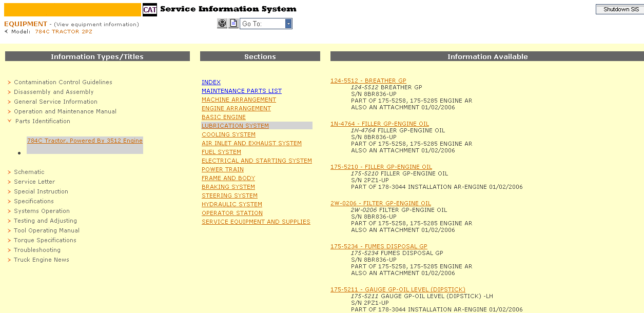Open FRAME AND BODY section
Viewport: 644px width, 313px height.
coord(228,178)
